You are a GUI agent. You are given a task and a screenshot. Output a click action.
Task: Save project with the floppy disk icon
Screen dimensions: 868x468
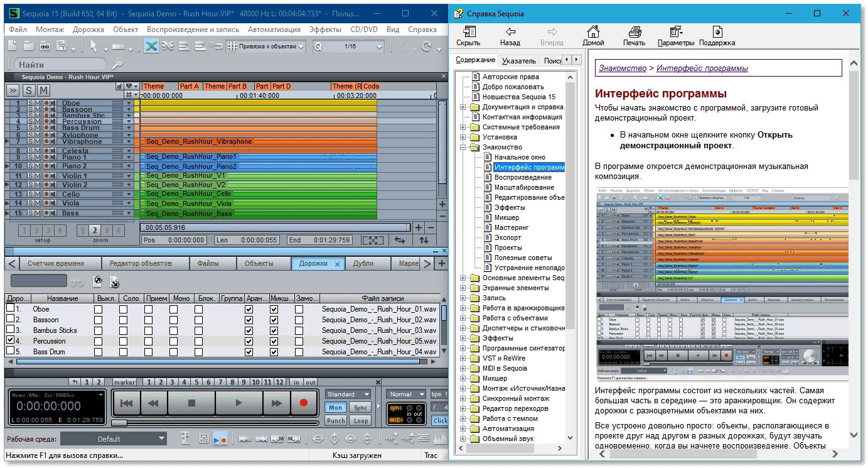pos(62,46)
